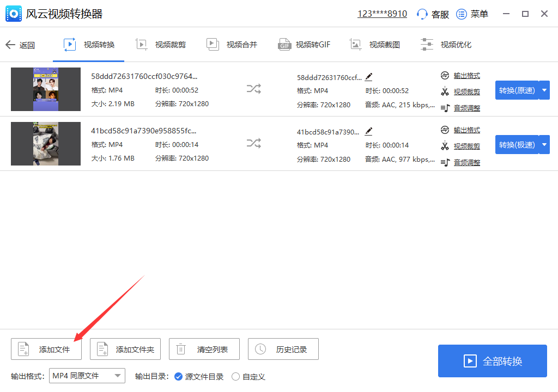The width and height of the screenshot is (558, 392).
Task: Switch to 视频截图 tab
Action: [375, 45]
